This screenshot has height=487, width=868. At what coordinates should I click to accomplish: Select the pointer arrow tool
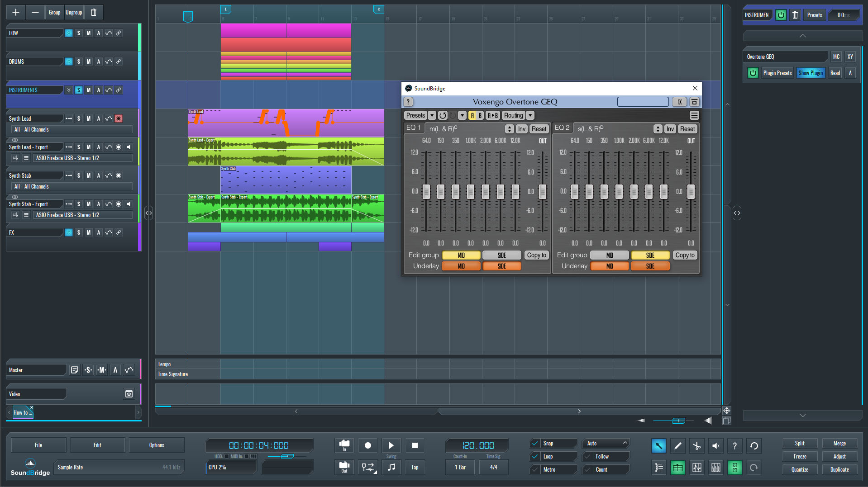coord(658,446)
